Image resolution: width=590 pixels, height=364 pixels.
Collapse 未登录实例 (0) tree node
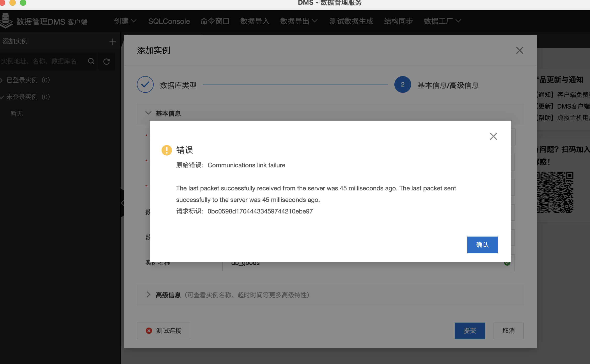click(x=2, y=97)
